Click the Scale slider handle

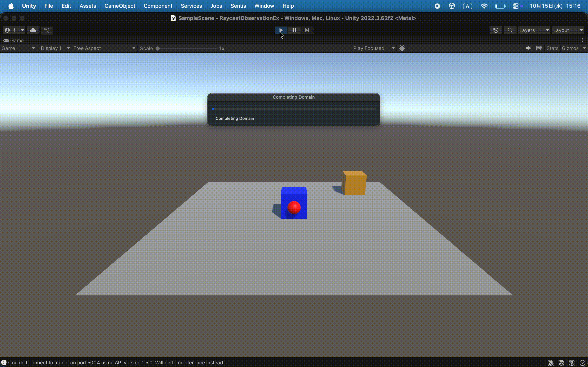point(158,48)
